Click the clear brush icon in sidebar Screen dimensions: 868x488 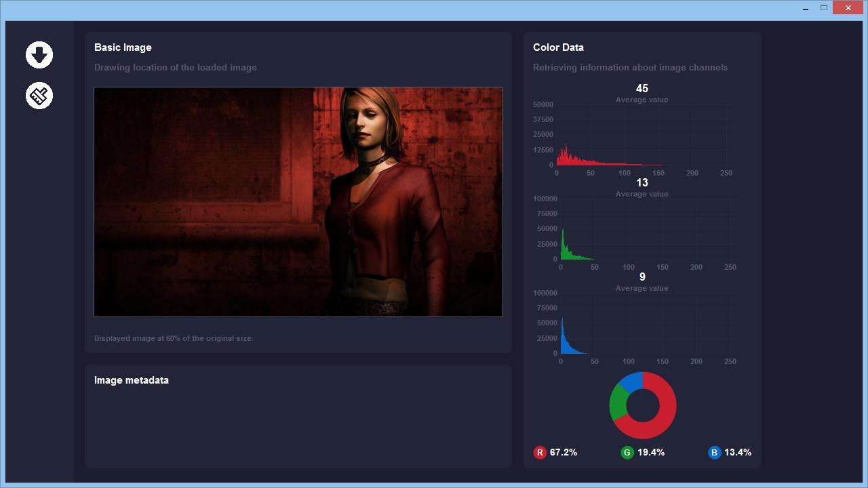click(39, 96)
